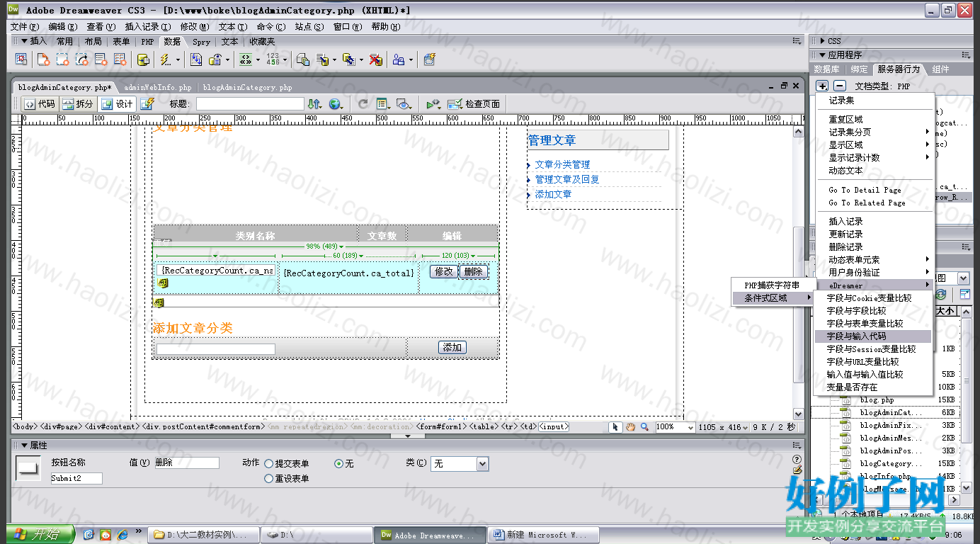Screen dimensions: 980x544
Task: Select the 重设表单 action radio button
Action: click(x=268, y=479)
